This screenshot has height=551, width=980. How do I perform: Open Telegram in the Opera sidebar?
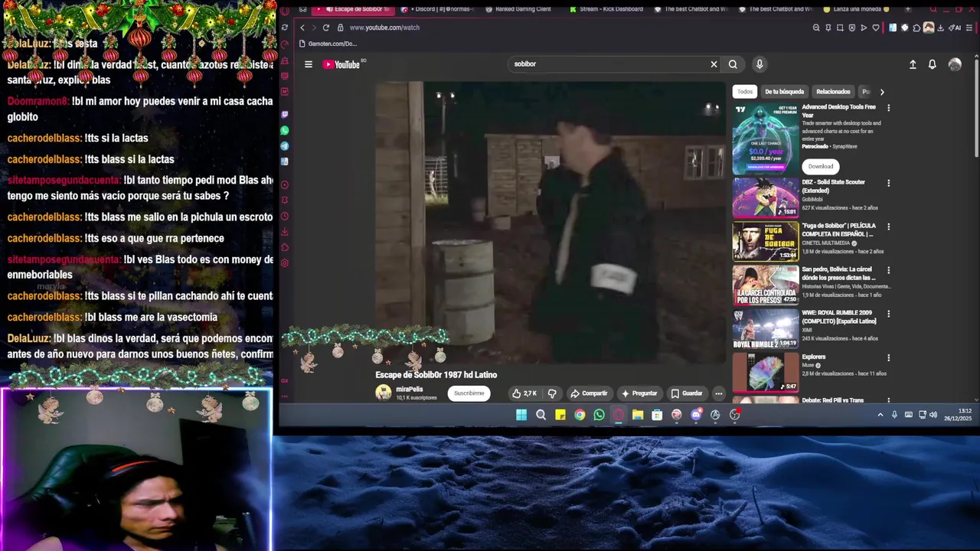click(285, 146)
